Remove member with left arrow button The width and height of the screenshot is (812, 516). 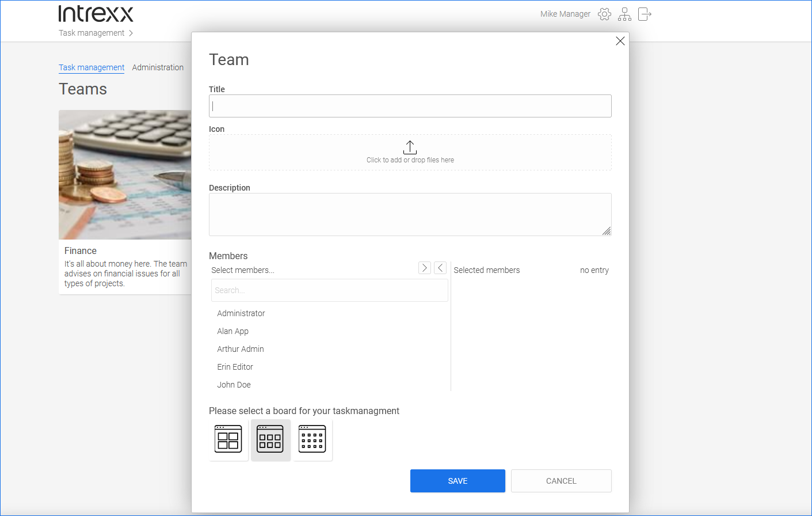click(x=440, y=268)
